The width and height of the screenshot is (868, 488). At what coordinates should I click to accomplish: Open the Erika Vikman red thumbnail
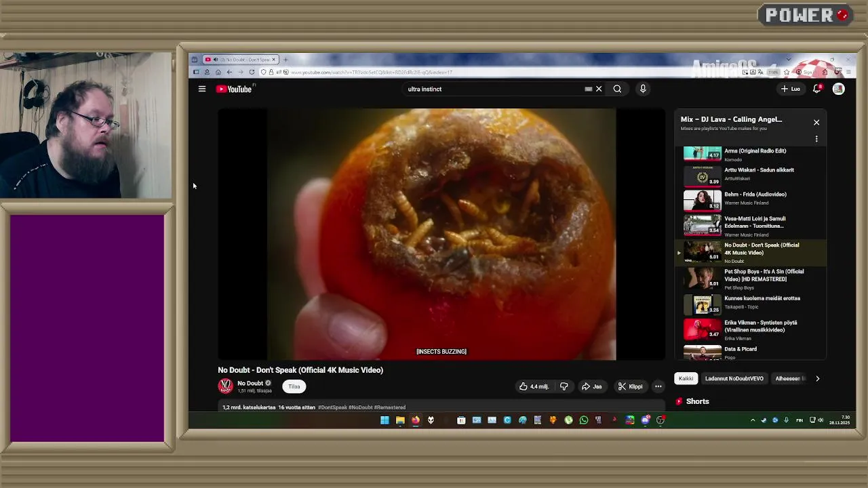702,329
